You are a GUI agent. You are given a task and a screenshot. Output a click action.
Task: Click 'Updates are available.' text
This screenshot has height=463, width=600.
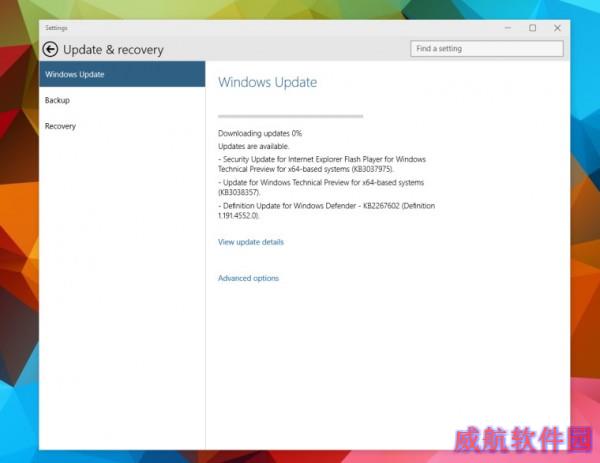coord(254,146)
